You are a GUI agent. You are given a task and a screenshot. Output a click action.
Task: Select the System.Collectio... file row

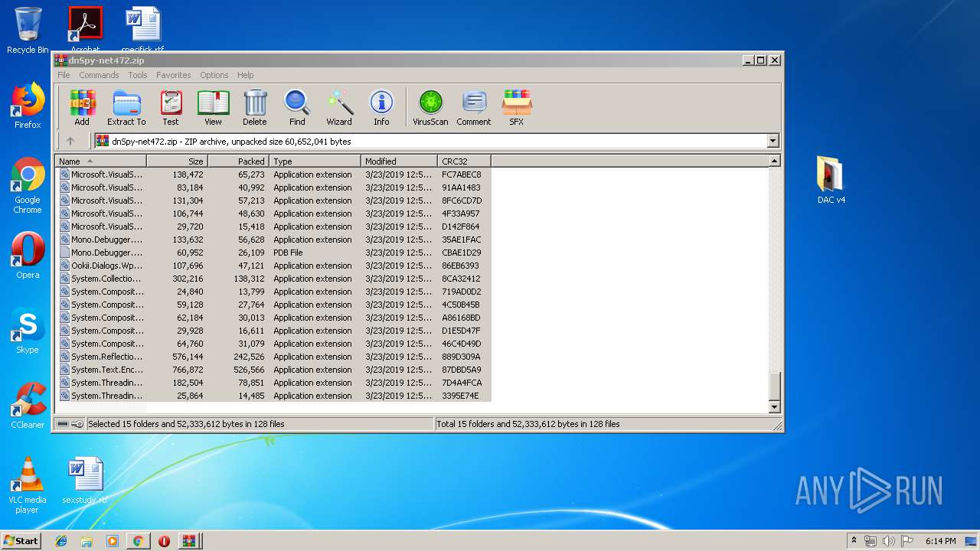[x=273, y=279]
